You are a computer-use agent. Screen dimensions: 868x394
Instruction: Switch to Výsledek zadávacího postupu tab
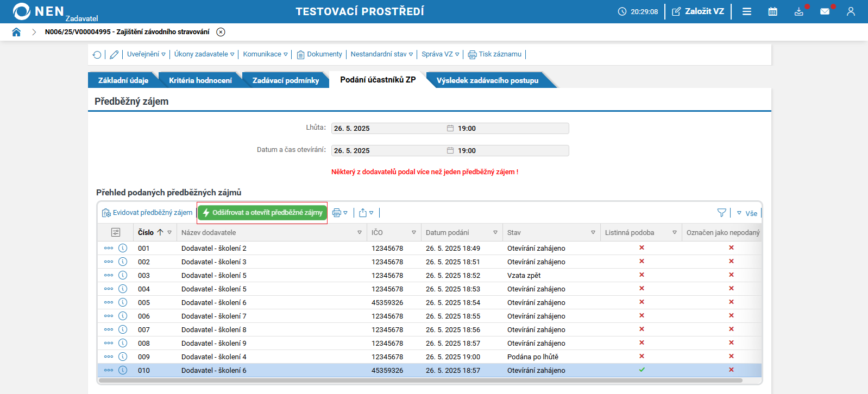488,80
